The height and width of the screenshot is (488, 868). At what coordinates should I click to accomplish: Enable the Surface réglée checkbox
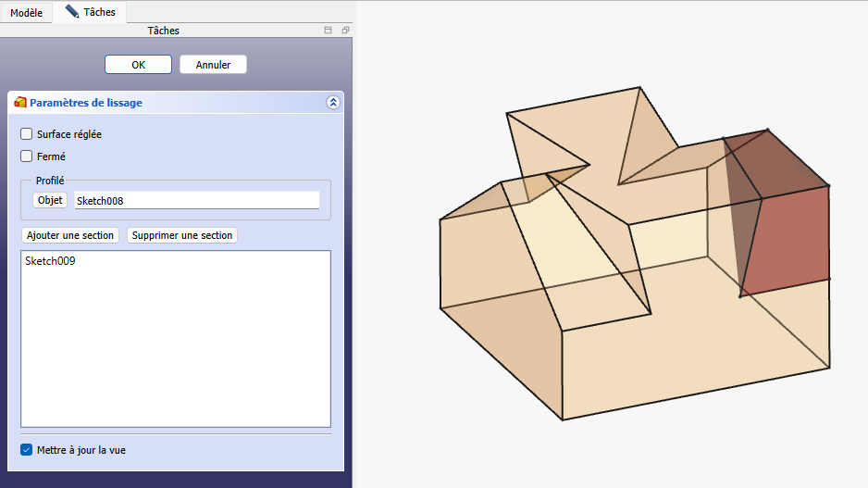pyautogui.click(x=27, y=134)
